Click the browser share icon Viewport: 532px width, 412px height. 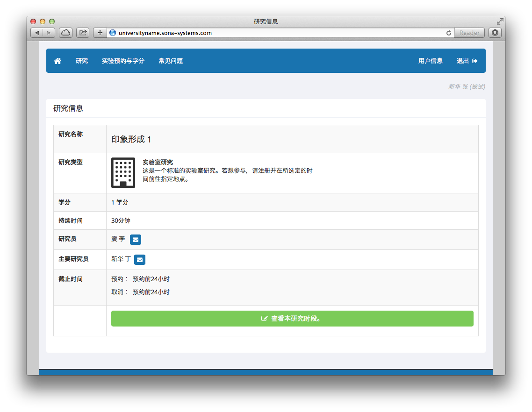click(x=83, y=33)
